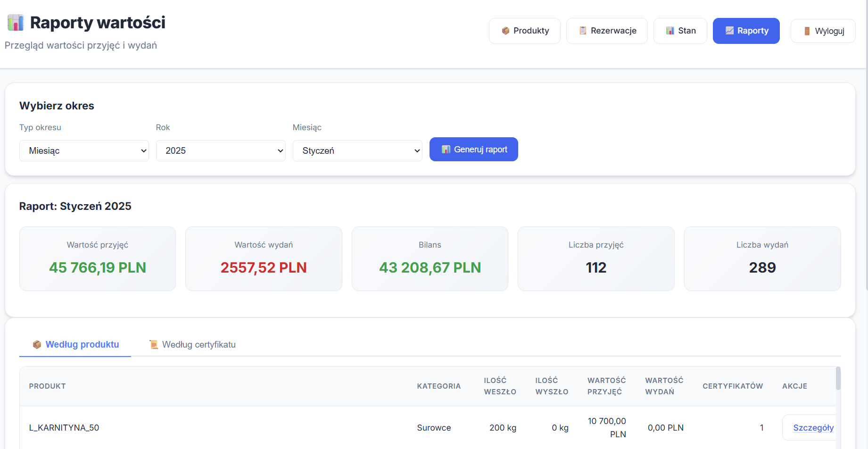This screenshot has height=449, width=868.
Task: Click the chart icon in Generuj raport
Action: [446, 150]
